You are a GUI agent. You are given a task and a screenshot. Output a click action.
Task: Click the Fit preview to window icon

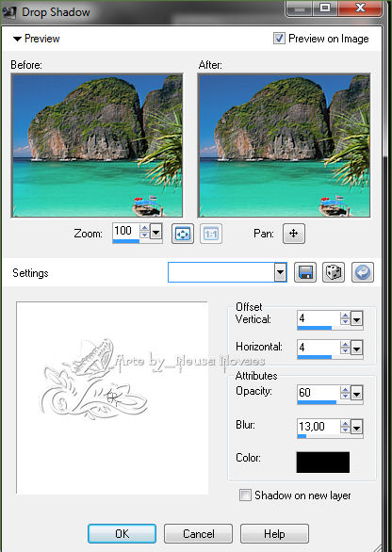tap(183, 234)
